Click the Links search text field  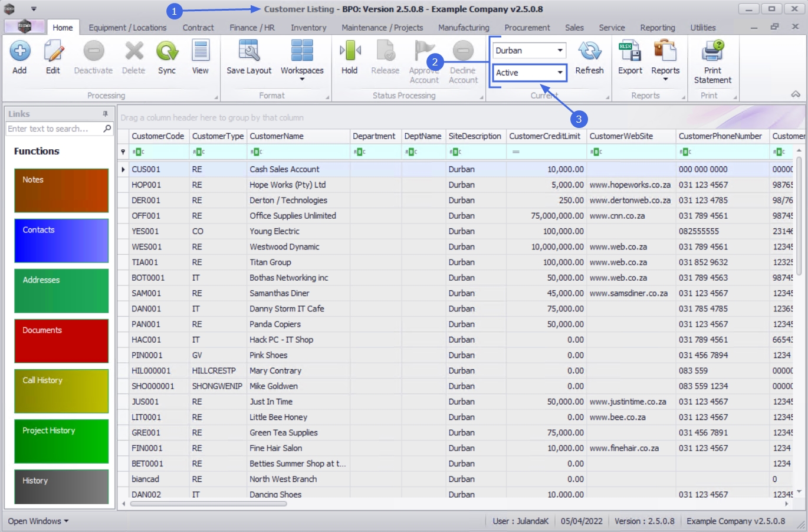[x=53, y=129]
